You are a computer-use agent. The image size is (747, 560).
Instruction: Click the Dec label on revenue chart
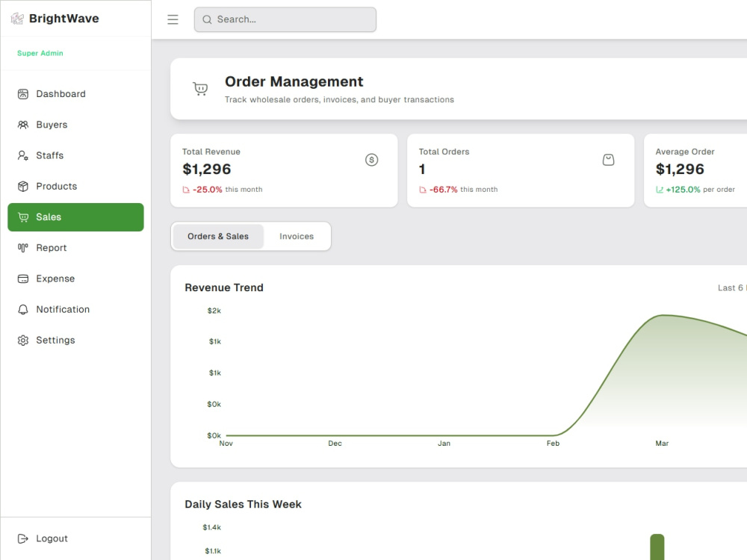pyautogui.click(x=335, y=444)
